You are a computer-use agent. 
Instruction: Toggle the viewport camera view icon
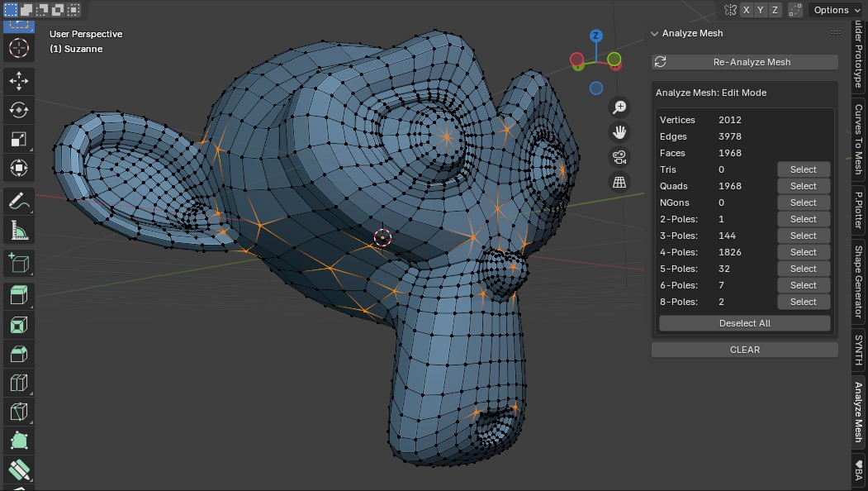(618, 156)
